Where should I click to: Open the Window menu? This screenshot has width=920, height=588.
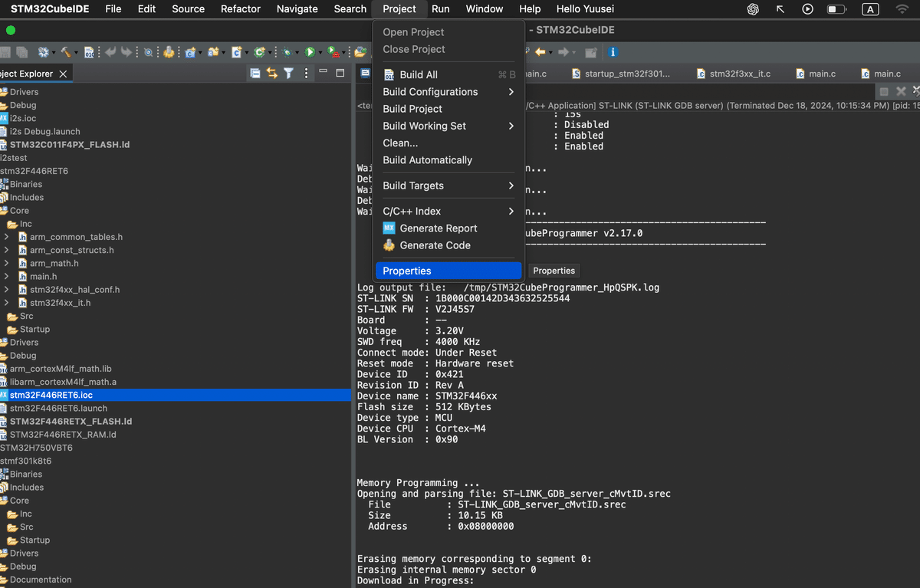tap(484, 8)
